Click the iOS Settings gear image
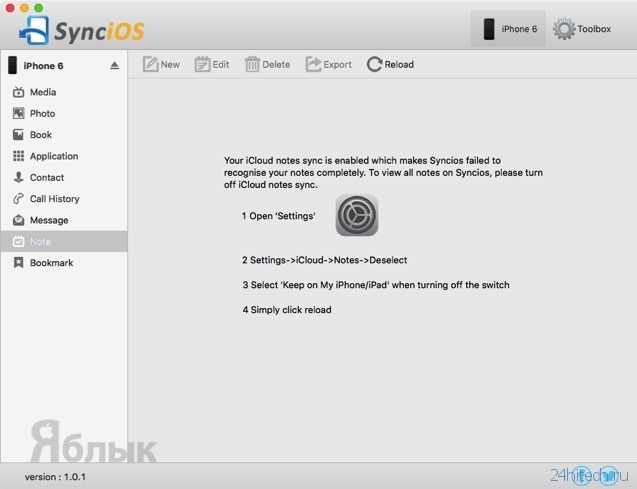 [x=357, y=215]
